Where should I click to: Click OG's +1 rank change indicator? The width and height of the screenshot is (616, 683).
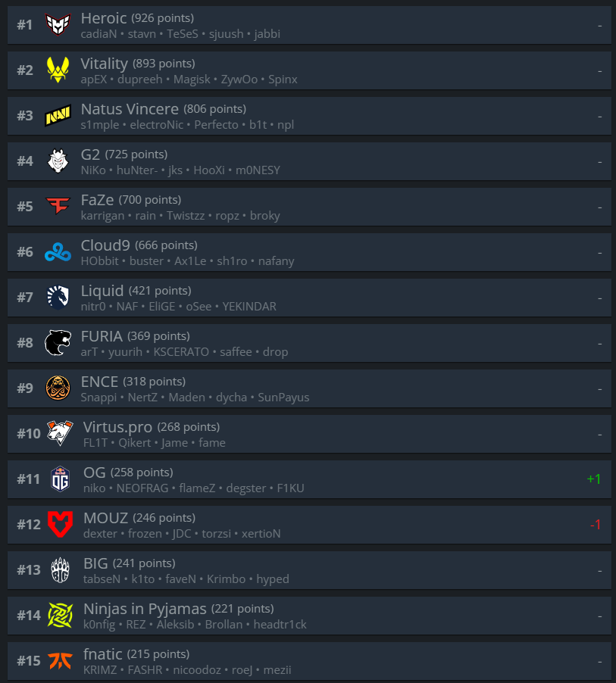[594, 479]
